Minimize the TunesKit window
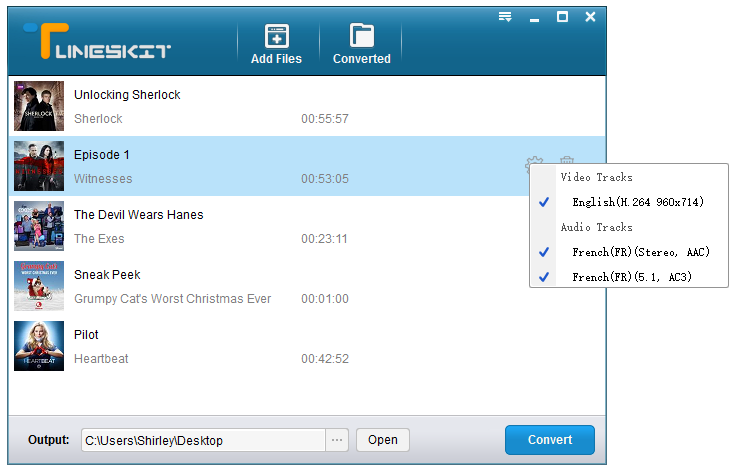Image resolution: width=734 pixels, height=470 pixels. 534,20
